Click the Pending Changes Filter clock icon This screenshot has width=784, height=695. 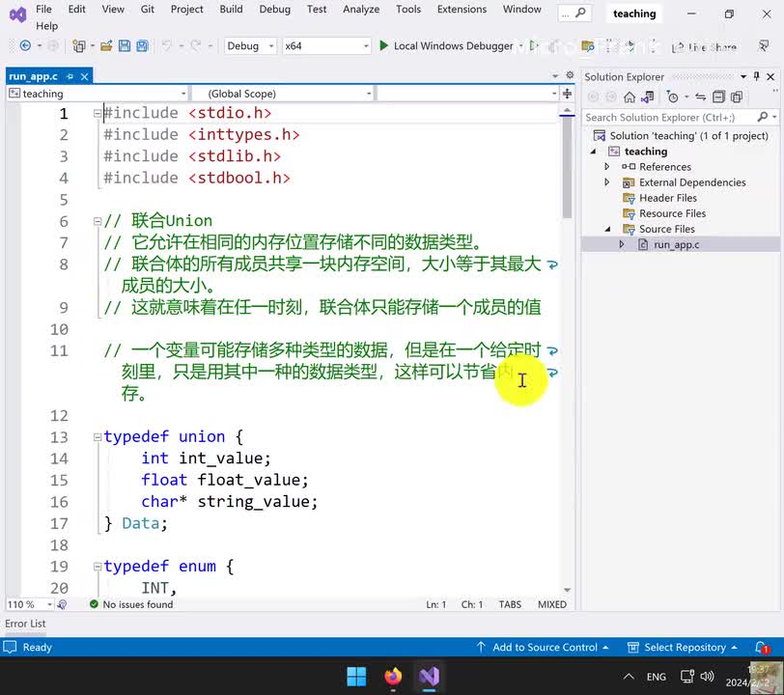[x=673, y=97]
